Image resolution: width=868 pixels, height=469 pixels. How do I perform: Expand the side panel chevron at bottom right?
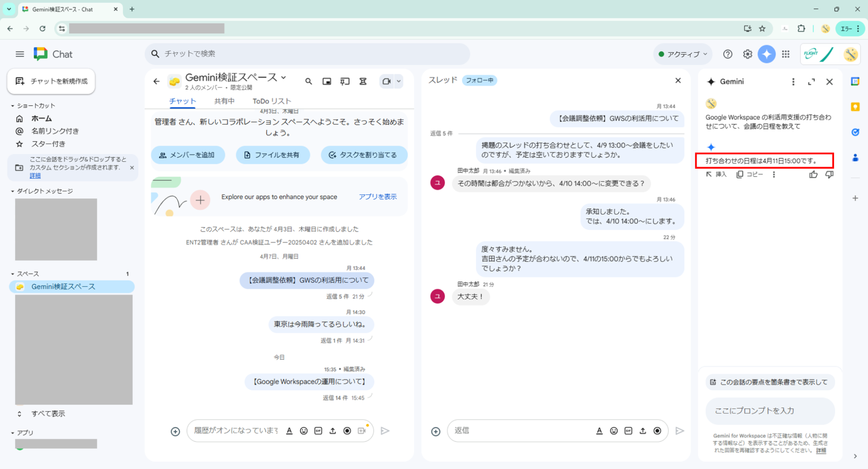point(855,456)
